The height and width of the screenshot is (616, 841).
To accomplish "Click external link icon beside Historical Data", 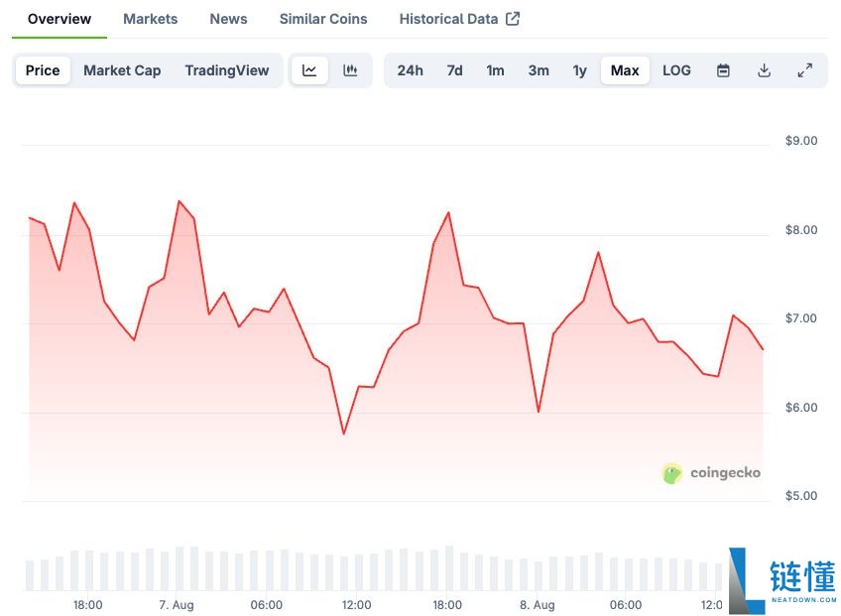I will (x=513, y=19).
